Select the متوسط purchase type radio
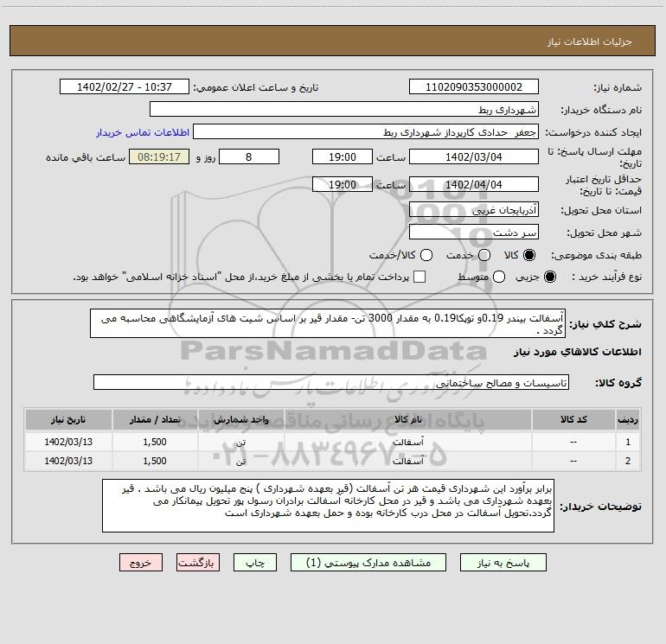 point(499,277)
